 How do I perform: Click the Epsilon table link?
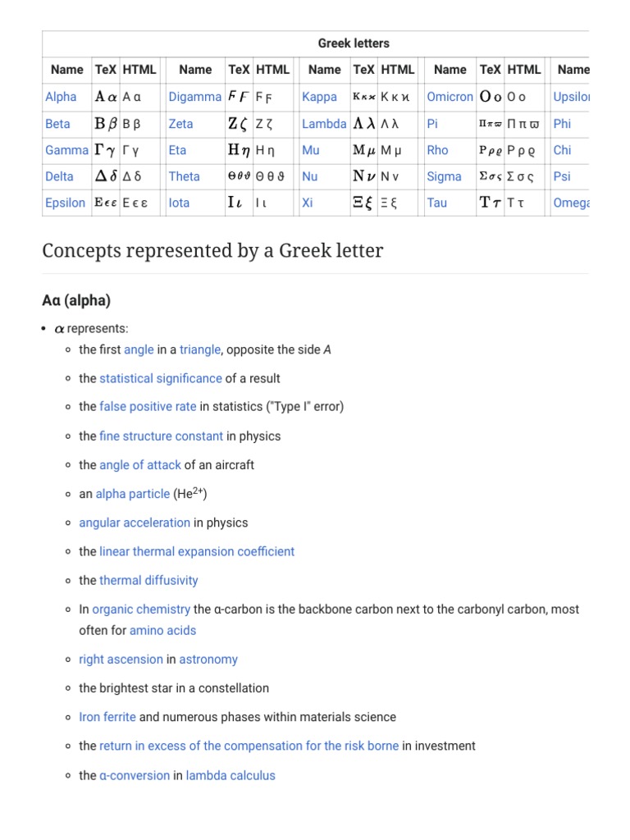(65, 203)
